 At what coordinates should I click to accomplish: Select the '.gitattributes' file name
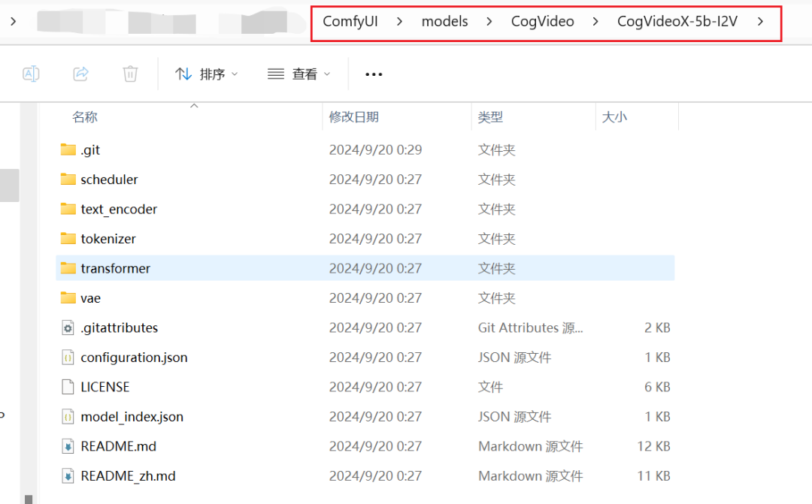[x=119, y=327]
